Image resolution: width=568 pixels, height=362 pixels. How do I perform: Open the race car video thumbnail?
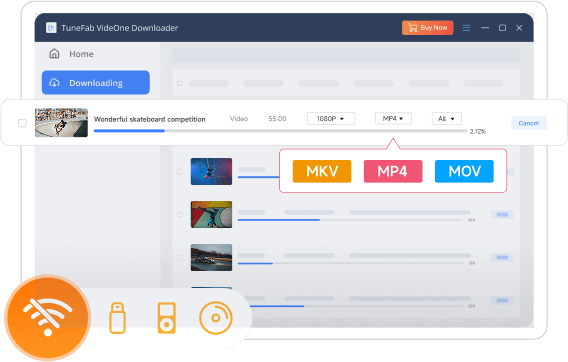coord(212,258)
